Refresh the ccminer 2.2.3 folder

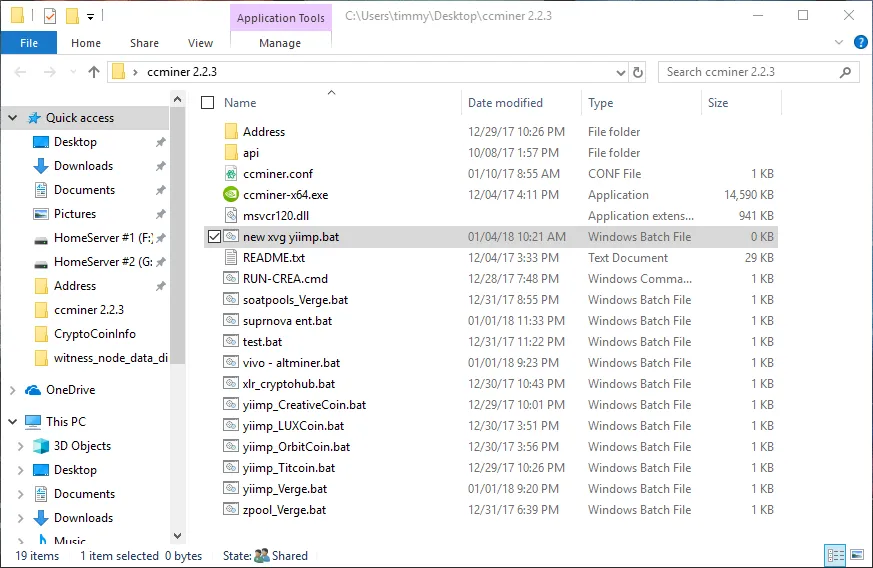point(638,72)
